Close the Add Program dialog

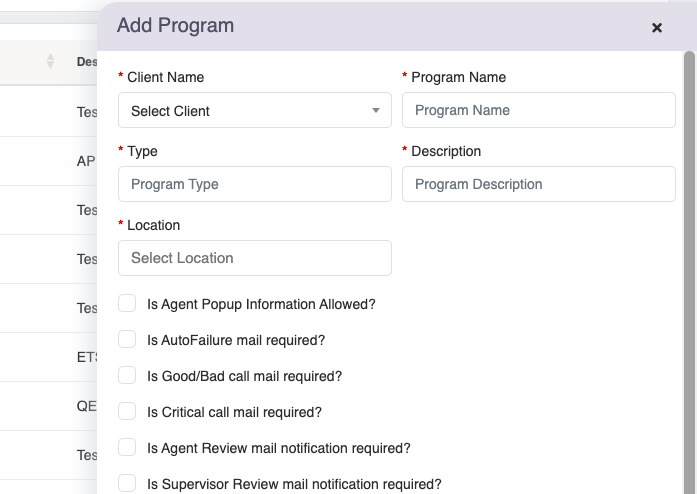tap(657, 28)
